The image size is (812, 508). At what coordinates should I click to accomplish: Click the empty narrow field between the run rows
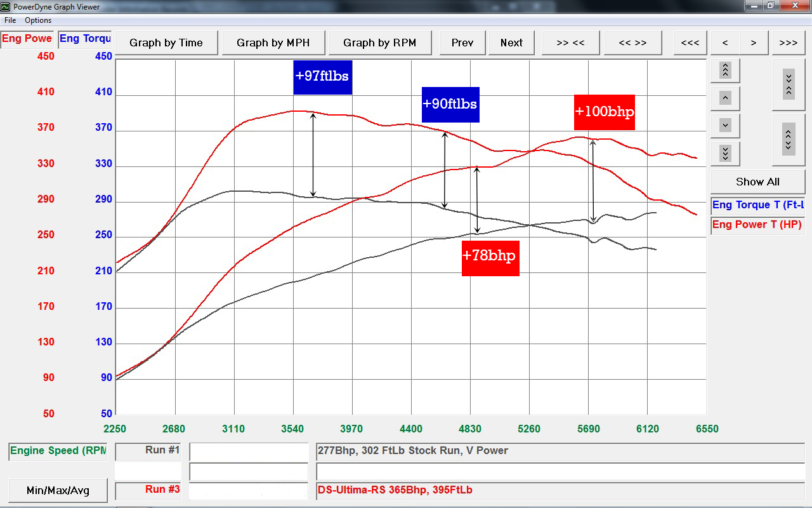(x=249, y=472)
